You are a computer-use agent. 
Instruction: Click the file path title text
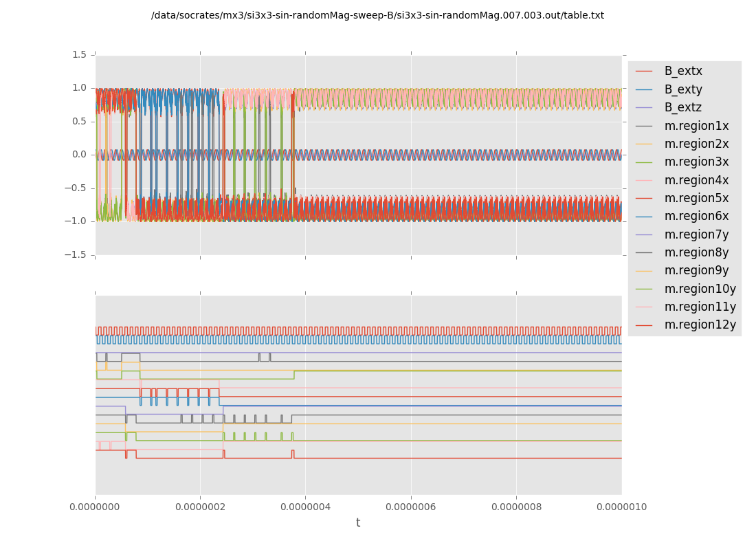377,15
